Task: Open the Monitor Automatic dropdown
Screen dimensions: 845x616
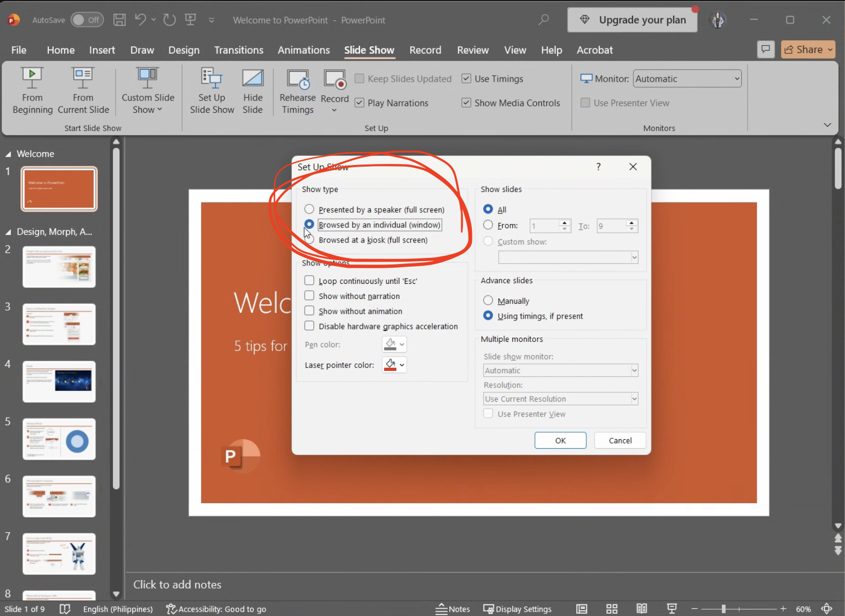Action: 687,78
